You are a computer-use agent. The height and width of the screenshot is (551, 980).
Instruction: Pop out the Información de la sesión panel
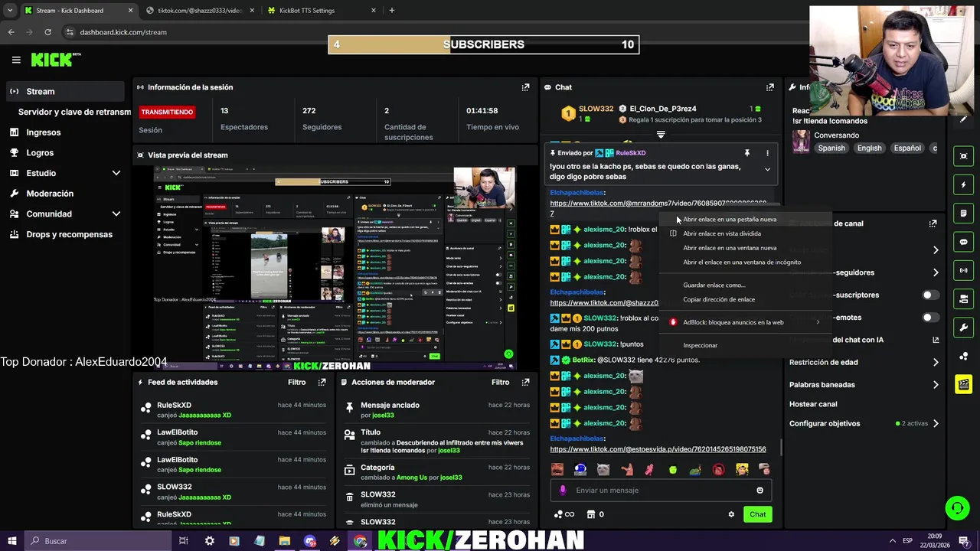pyautogui.click(x=525, y=87)
